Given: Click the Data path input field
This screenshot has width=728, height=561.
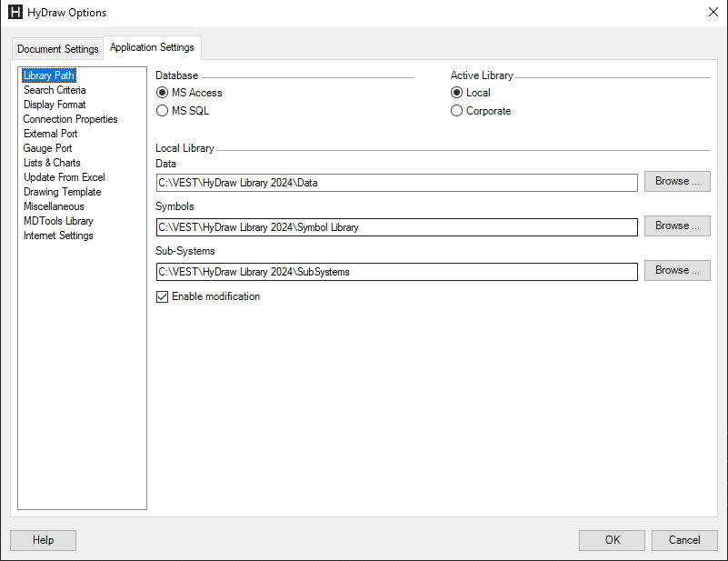Looking at the screenshot, I should [x=397, y=183].
